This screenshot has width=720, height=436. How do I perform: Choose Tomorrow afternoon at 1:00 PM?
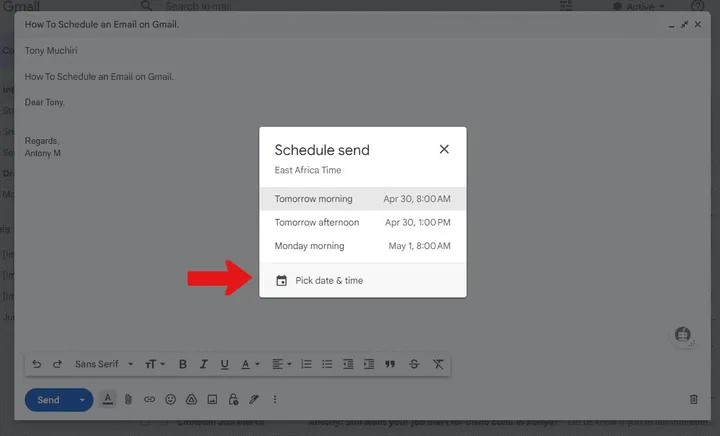pos(362,222)
